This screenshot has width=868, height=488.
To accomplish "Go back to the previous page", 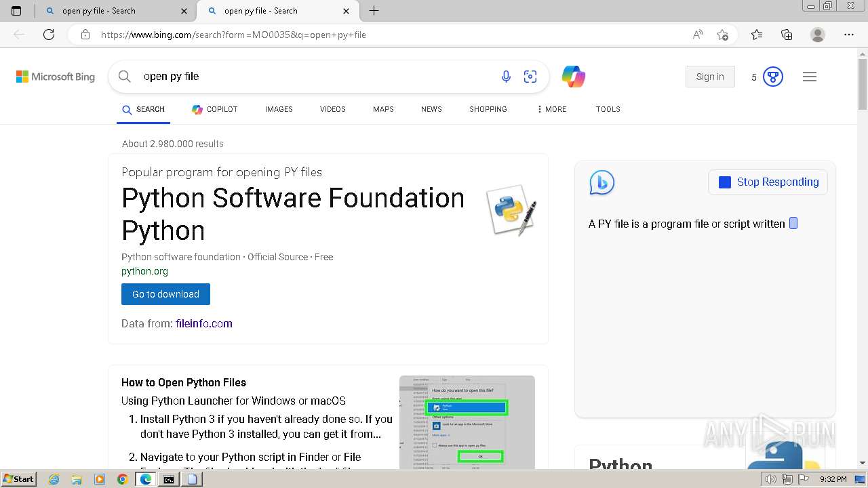I will [x=19, y=35].
